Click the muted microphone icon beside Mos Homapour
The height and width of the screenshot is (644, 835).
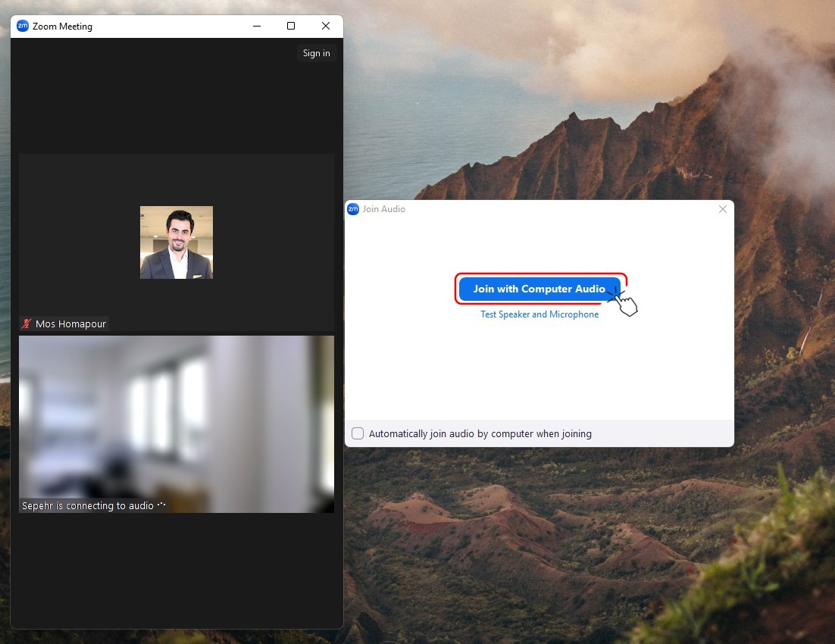pos(27,324)
